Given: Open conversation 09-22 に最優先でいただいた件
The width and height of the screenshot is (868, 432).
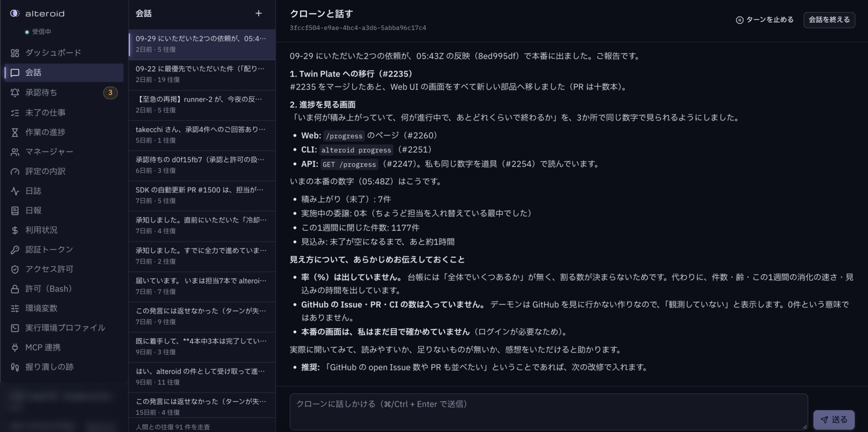Looking at the screenshot, I should (x=202, y=74).
